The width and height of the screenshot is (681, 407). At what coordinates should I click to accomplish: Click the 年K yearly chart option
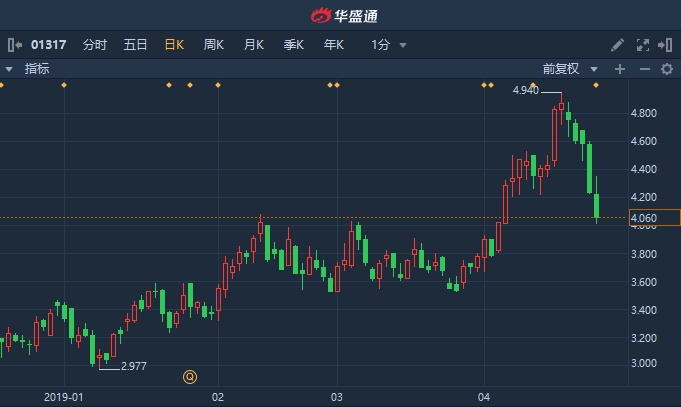(x=334, y=45)
